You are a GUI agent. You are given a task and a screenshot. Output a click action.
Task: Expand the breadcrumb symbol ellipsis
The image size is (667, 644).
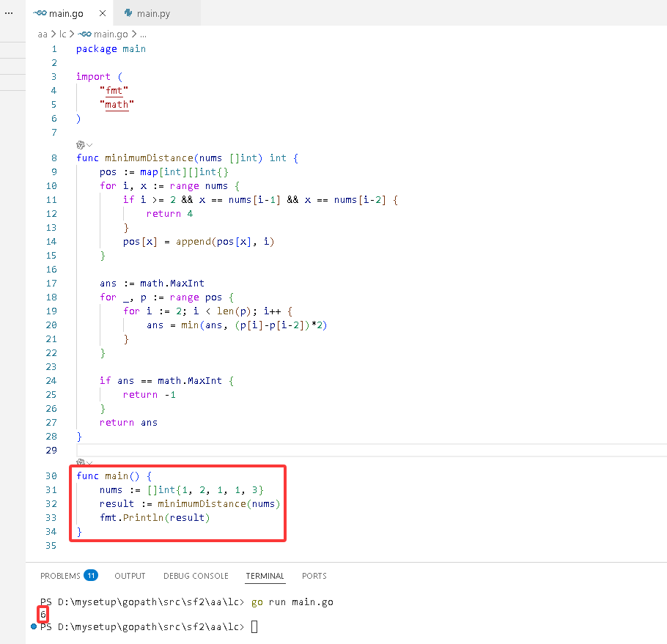pos(144,35)
